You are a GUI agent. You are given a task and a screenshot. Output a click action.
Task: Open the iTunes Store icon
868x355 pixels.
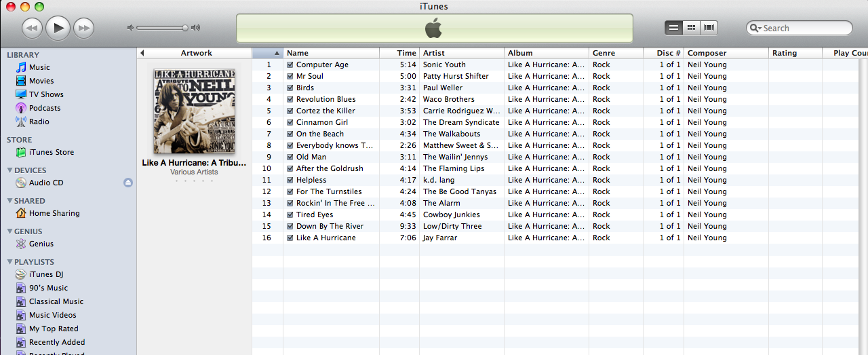coord(21,152)
